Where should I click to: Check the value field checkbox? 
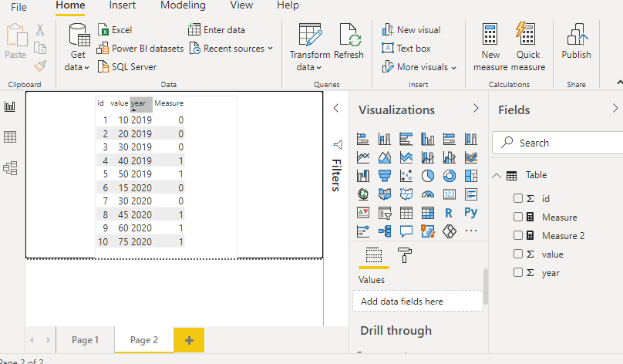click(517, 254)
